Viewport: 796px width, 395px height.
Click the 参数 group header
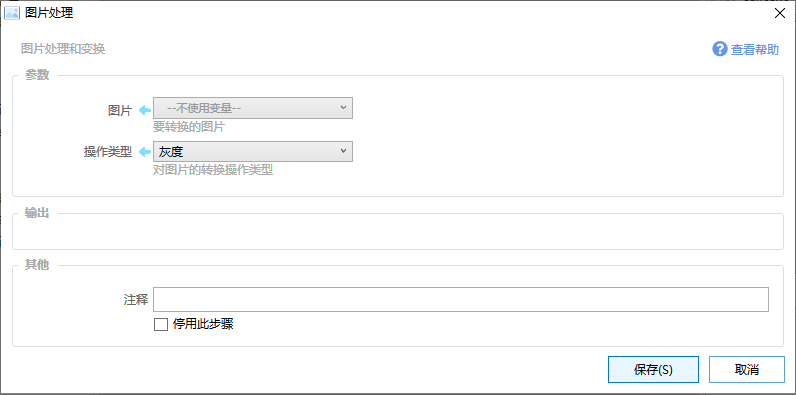[37, 75]
